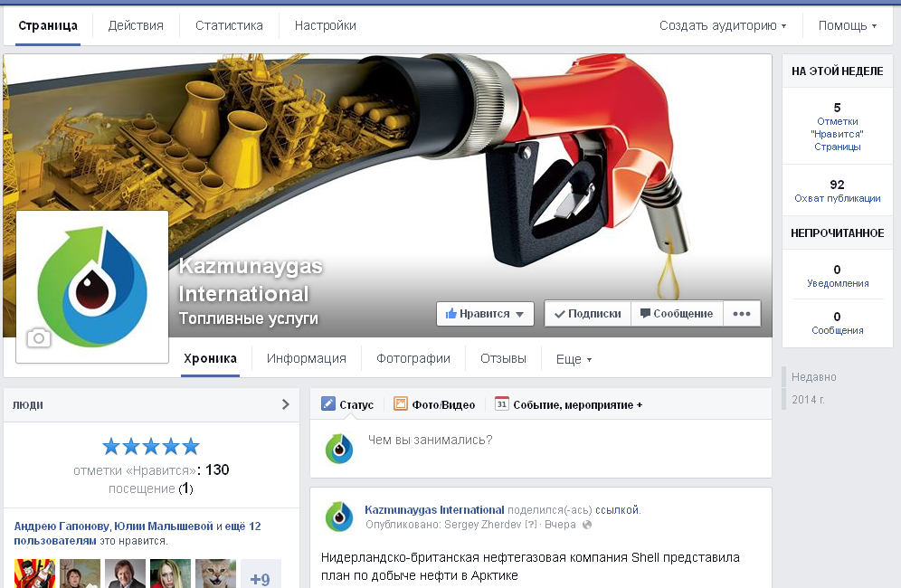
Task: Open Отметки "Нравится" Страницы weekly stat
Action: [837, 134]
